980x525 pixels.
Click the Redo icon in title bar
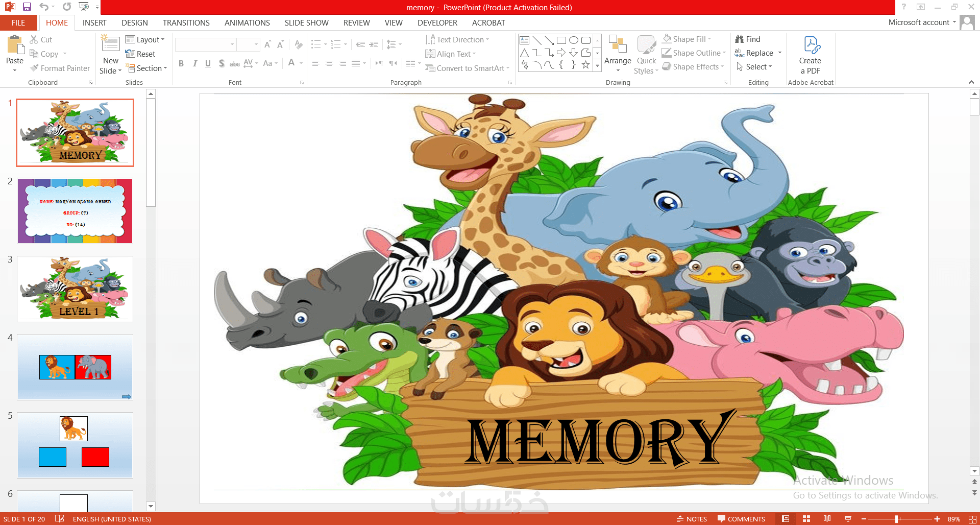coord(67,7)
